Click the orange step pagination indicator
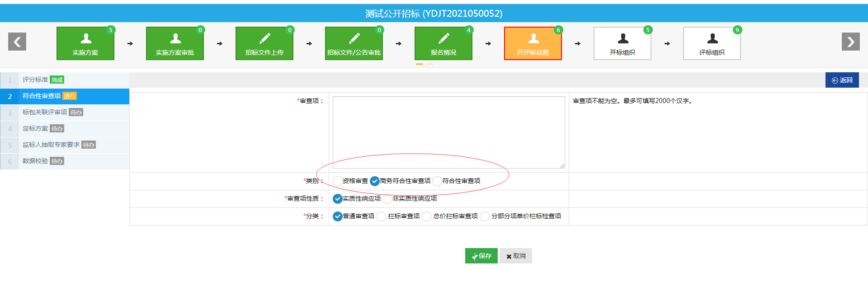 pyautogui.click(x=420, y=64)
